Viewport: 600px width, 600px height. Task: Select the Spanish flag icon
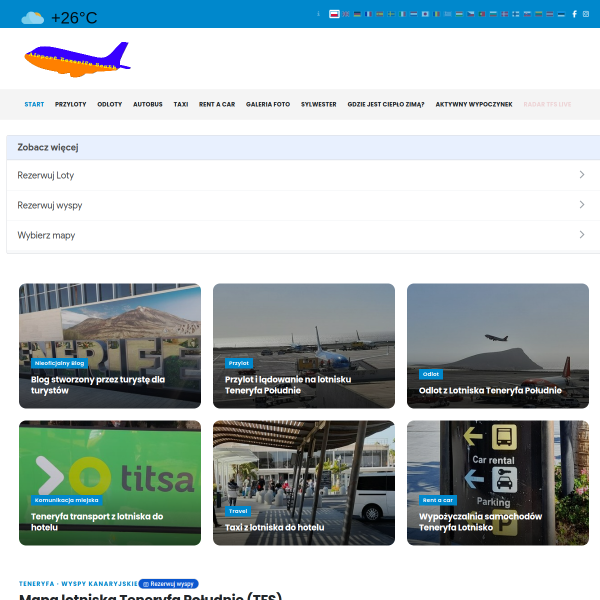[x=380, y=14]
